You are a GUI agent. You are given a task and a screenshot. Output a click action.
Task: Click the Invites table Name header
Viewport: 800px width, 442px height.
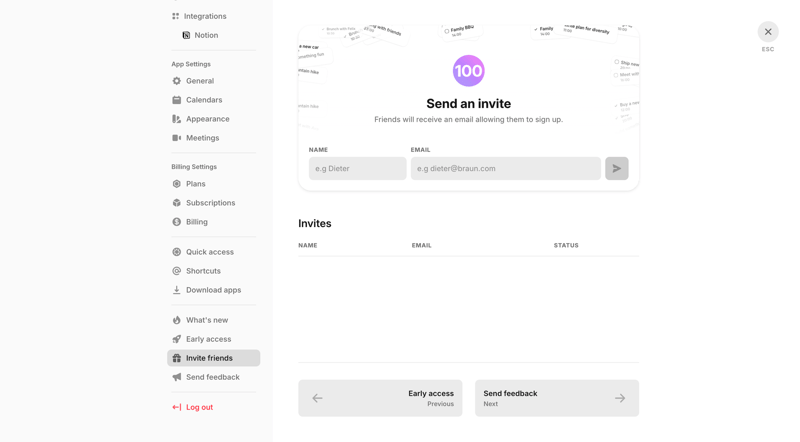point(308,245)
